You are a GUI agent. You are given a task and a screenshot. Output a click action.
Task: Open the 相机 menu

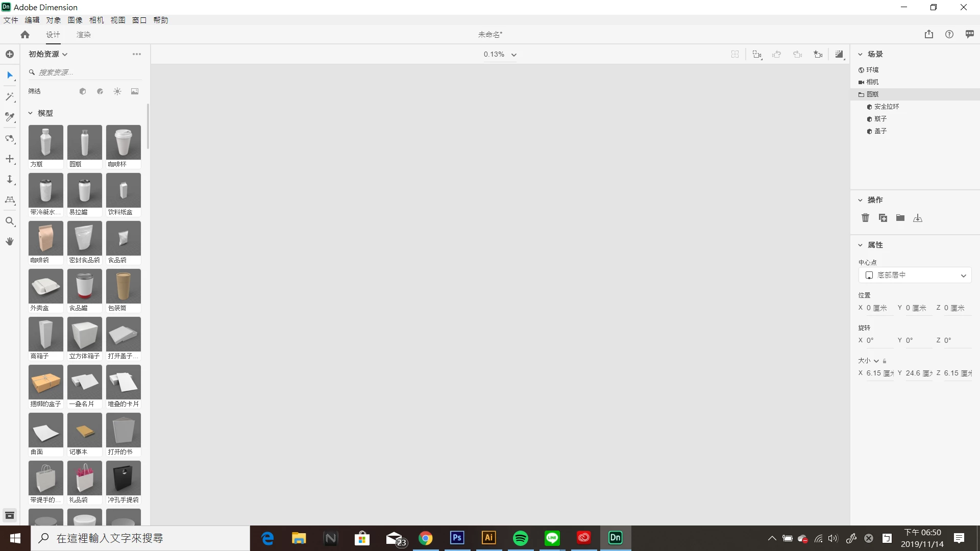96,20
